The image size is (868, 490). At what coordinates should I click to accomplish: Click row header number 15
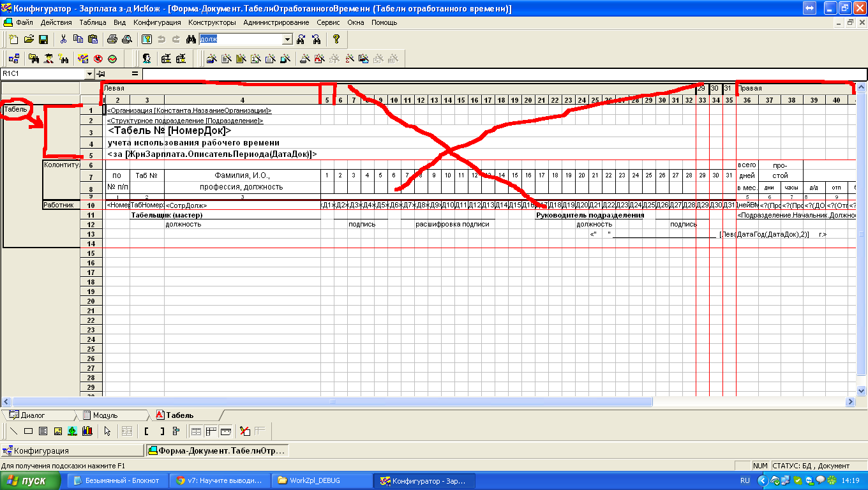coord(92,253)
